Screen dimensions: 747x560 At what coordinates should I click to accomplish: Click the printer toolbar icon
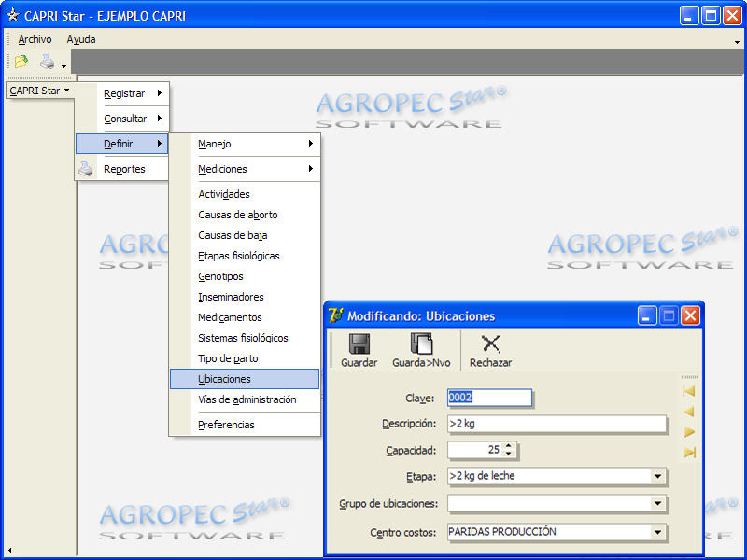(x=48, y=62)
